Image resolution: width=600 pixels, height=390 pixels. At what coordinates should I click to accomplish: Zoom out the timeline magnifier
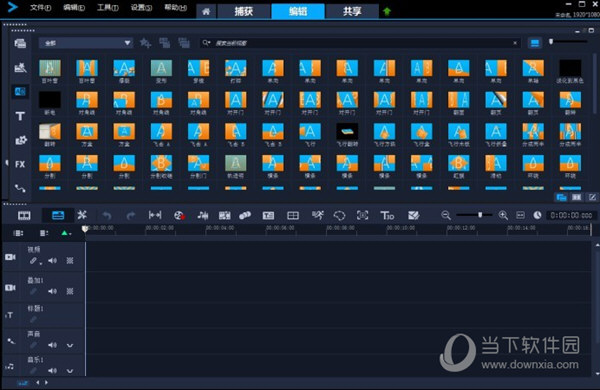(446, 215)
